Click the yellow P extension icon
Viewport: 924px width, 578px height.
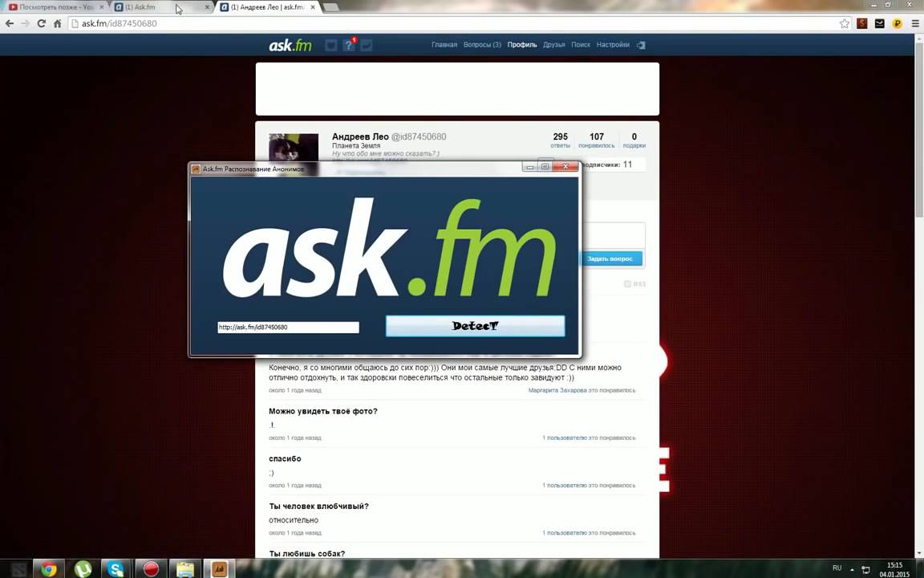pyautogui.click(x=897, y=24)
